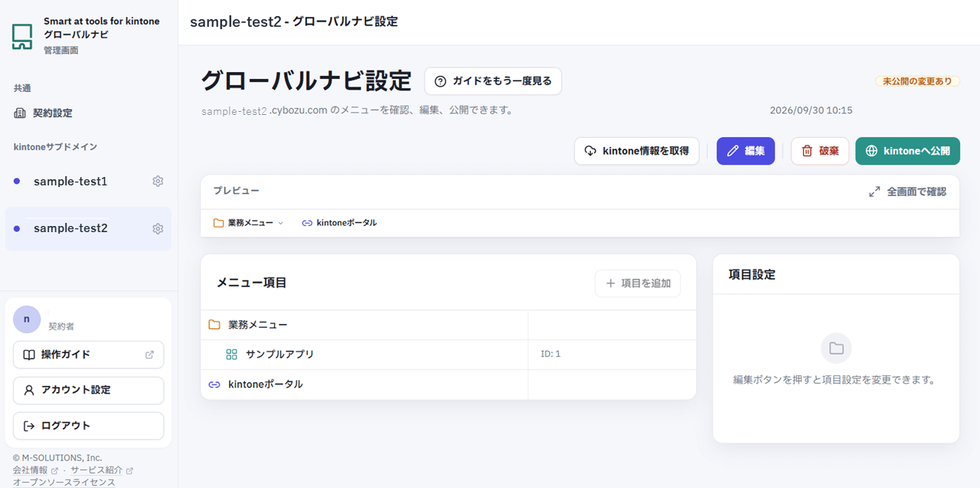The width and height of the screenshot is (980, 488).
Task: Select kintoneポータル row in menu items
Action: pos(449,385)
